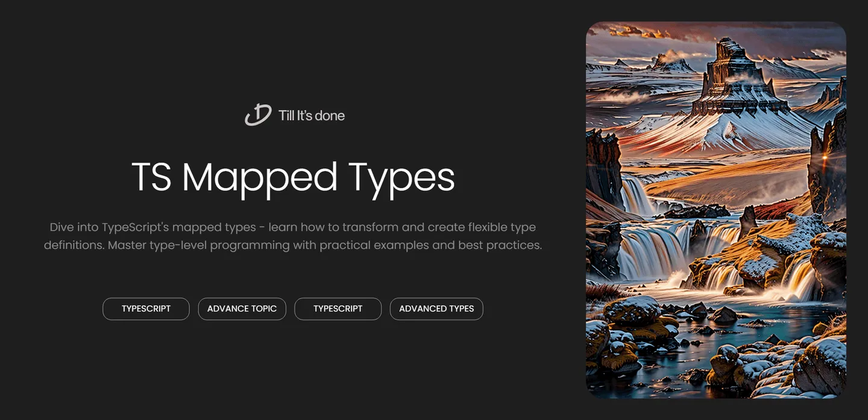This screenshot has width=868, height=420.
Task: Click "TS" at the start of the title
Action: tap(151, 177)
